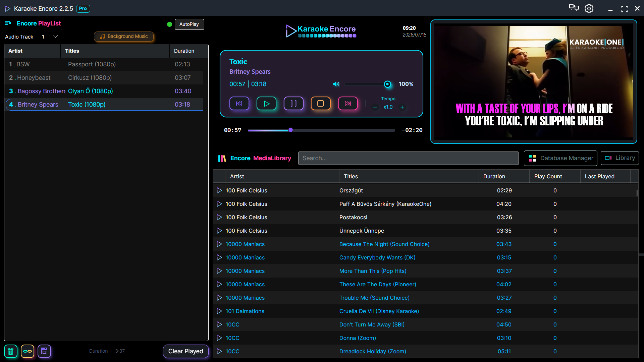Image resolution: width=644 pixels, height=362 pixels.
Task: Sort library by Last Played header
Action: [x=605, y=176]
